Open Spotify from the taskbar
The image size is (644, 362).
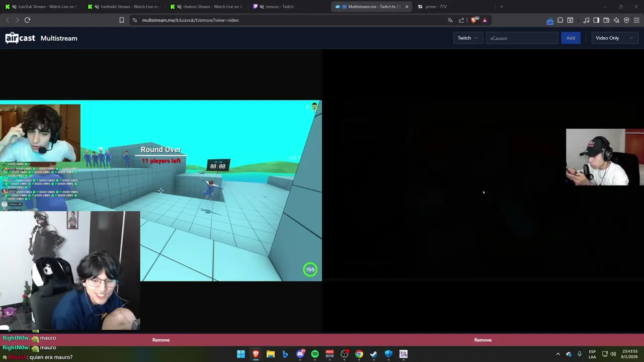tap(314, 354)
